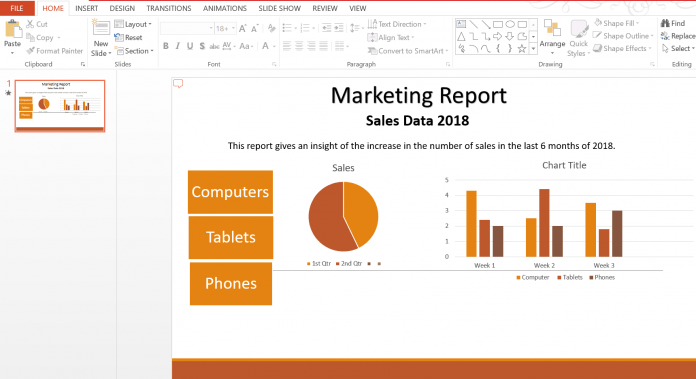
Task: Select the Computers orange box
Action: (x=230, y=192)
